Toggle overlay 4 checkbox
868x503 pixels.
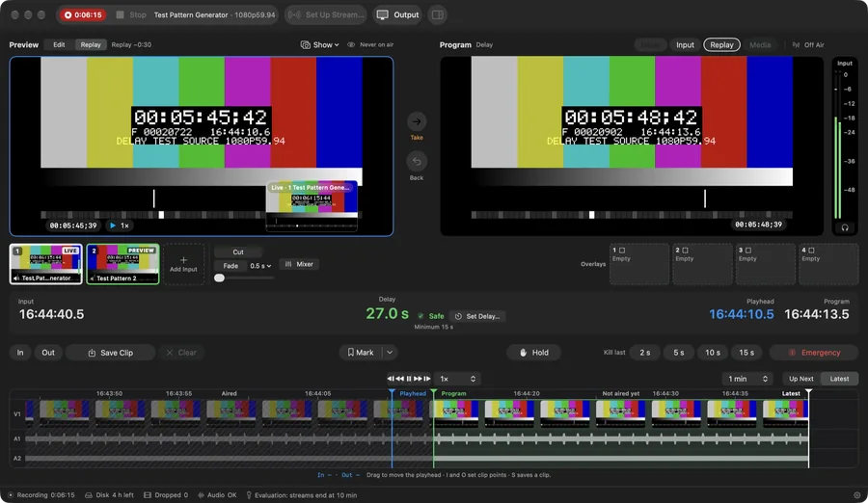pos(811,251)
